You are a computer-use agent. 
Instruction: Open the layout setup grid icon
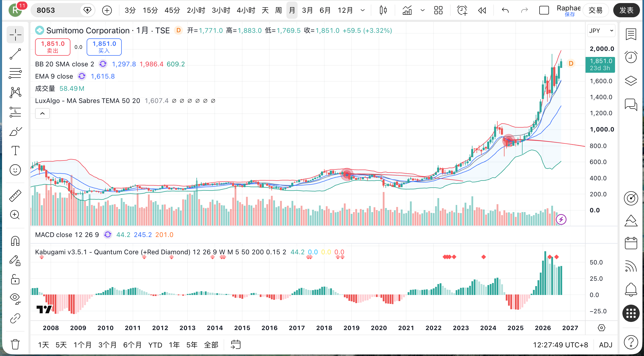coord(438,10)
